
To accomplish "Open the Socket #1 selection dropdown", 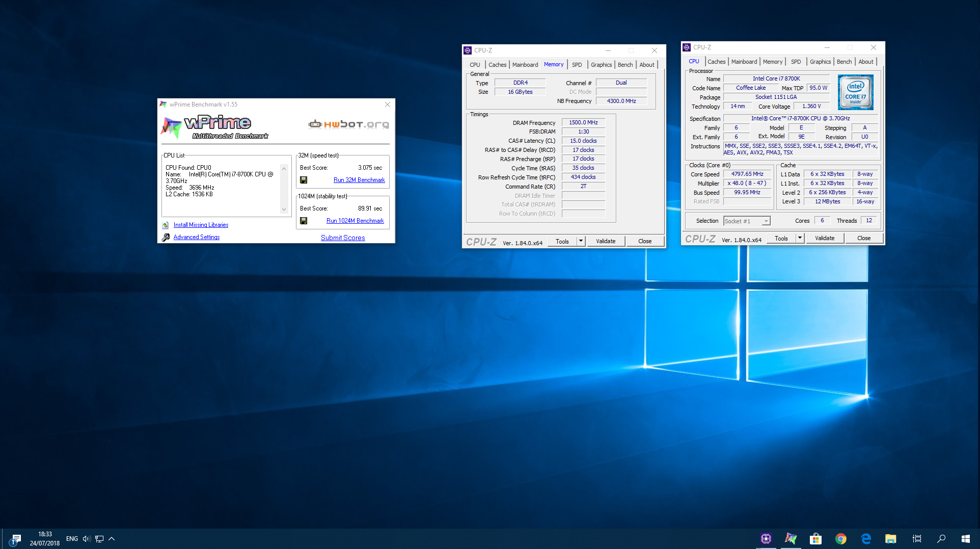I will point(747,221).
